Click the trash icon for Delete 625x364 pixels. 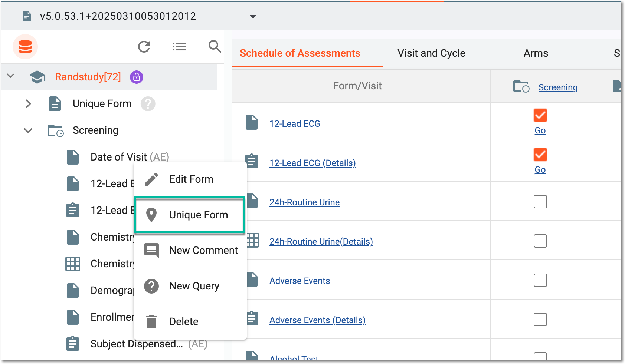click(151, 321)
